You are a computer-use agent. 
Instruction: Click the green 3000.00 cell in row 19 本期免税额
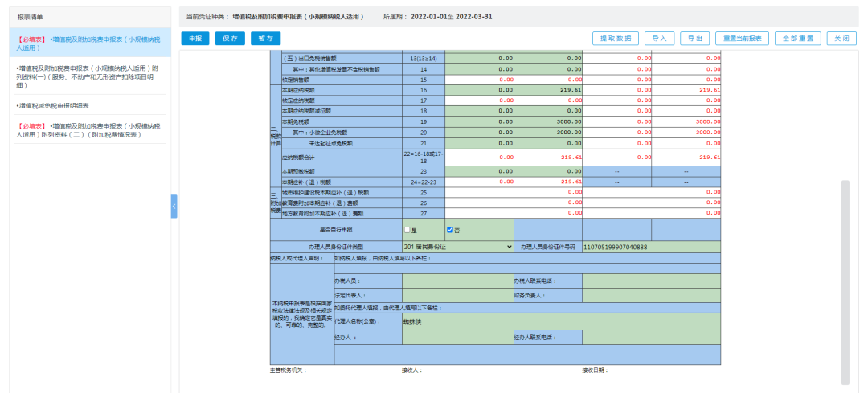coord(548,121)
